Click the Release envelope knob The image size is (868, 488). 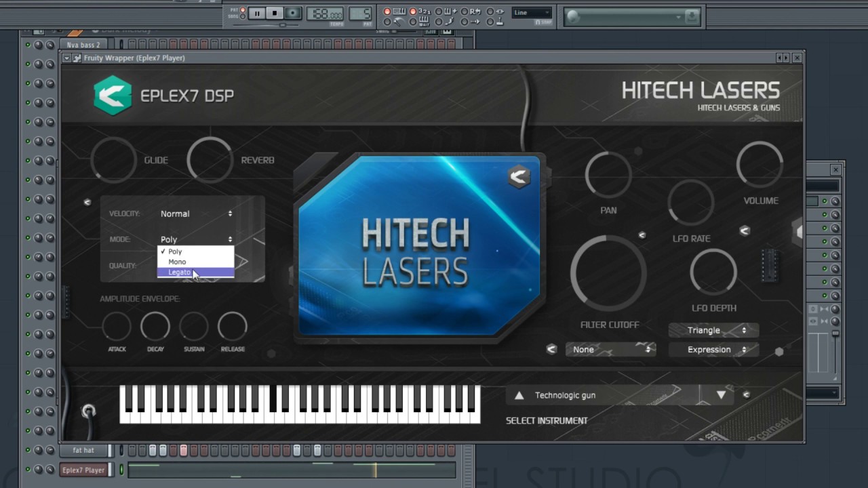tap(233, 327)
